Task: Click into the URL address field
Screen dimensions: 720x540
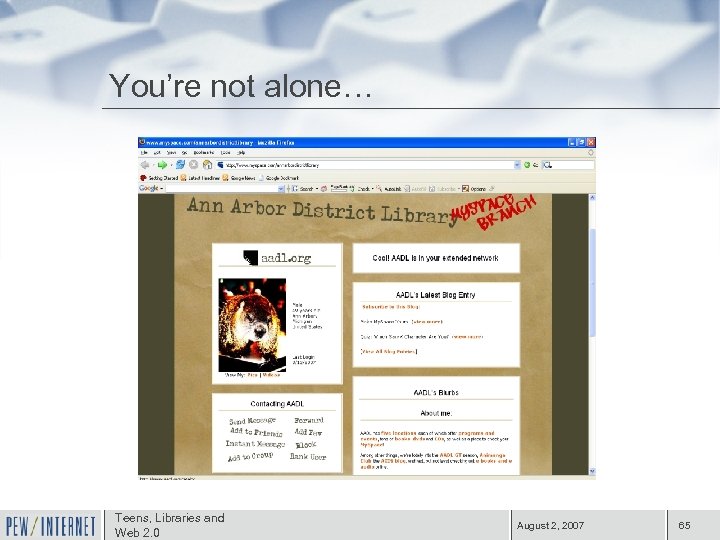Action: point(369,165)
